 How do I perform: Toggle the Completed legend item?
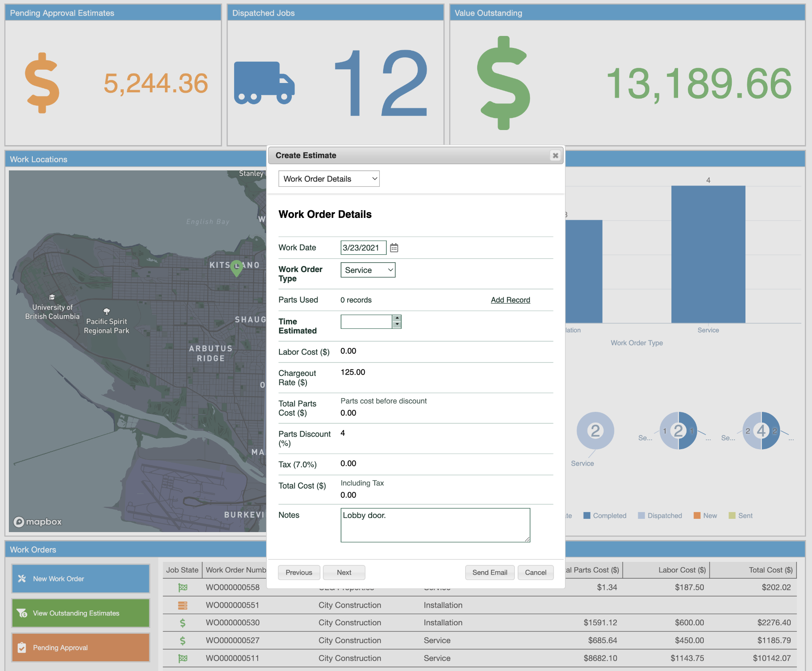click(x=605, y=516)
